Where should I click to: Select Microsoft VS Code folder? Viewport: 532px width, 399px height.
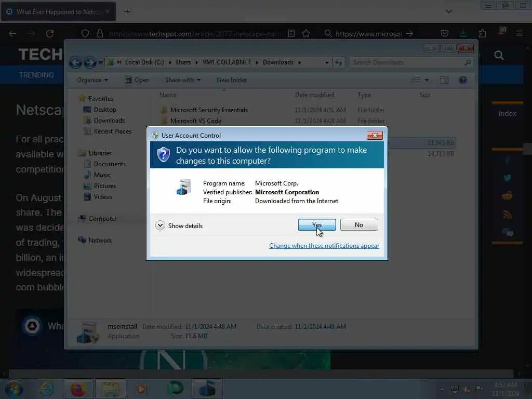click(x=196, y=121)
